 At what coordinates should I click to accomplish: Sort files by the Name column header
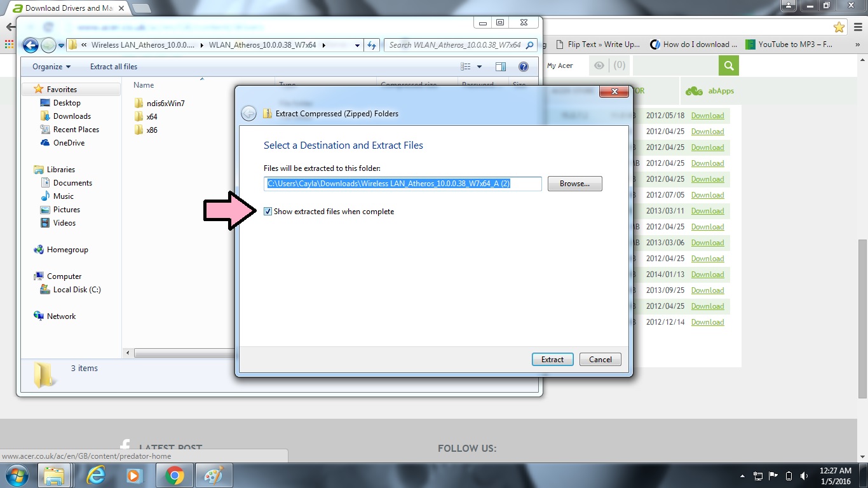click(144, 85)
